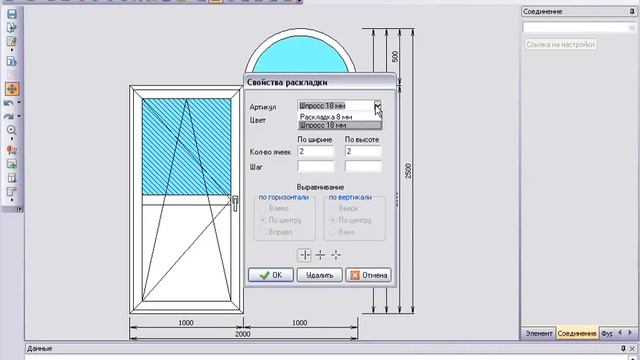Click the 500 arch height dimension
The width and height of the screenshot is (640, 360).
pyautogui.click(x=395, y=56)
